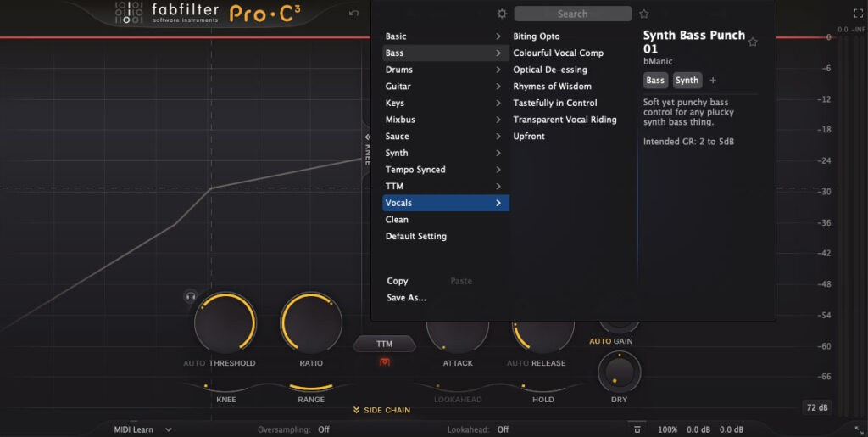The width and height of the screenshot is (868, 437).
Task: Toggle full screen mode icon
Action: click(x=859, y=14)
